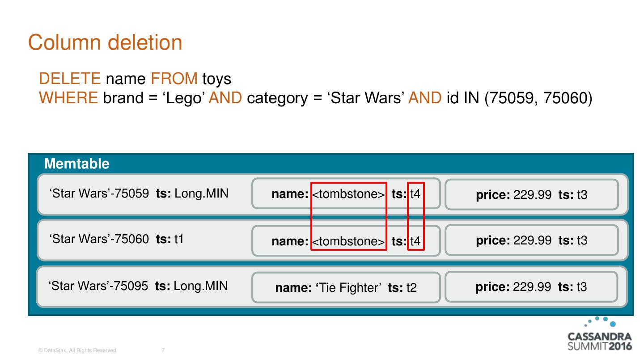
Task: Select the 'Star Wars'-75059 row key
Action: pyautogui.click(x=139, y=194)
